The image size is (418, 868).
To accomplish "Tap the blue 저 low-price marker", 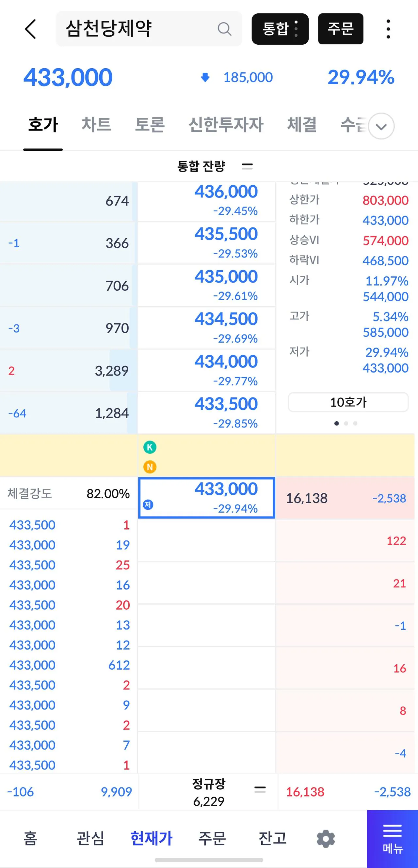I will (148, 505).
